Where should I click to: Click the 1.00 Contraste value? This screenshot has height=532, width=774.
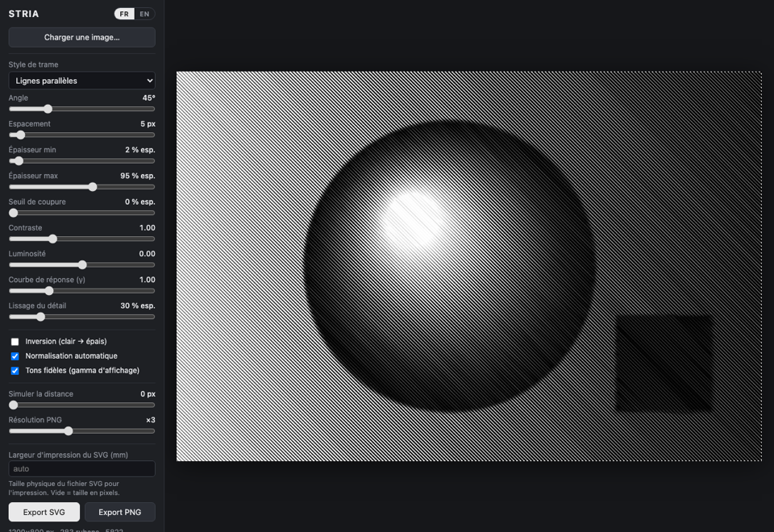pos(147,227)
